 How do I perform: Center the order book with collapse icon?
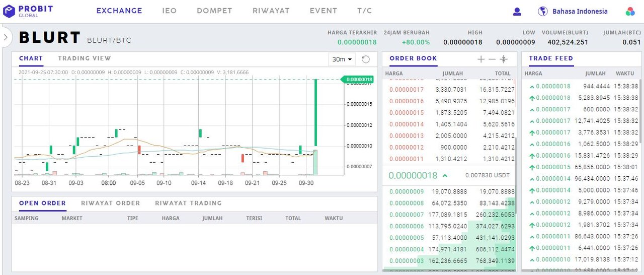504,59
